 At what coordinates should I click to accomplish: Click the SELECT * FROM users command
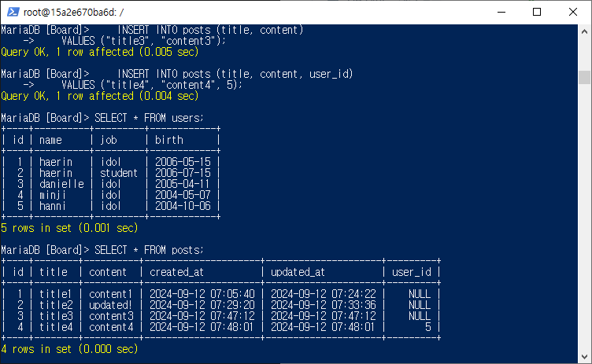click(x=149, y=118)
